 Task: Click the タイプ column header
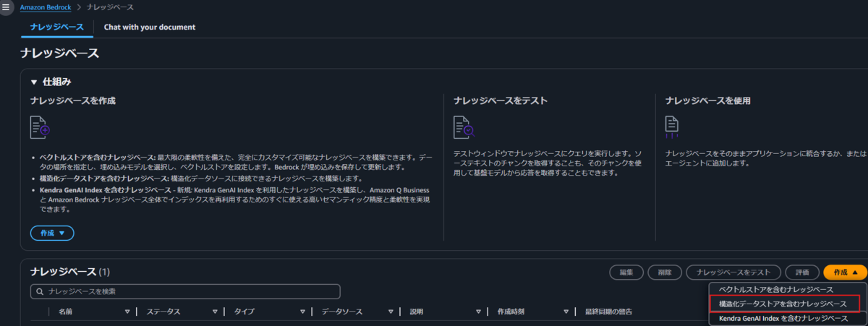click(x=244, y=312)
